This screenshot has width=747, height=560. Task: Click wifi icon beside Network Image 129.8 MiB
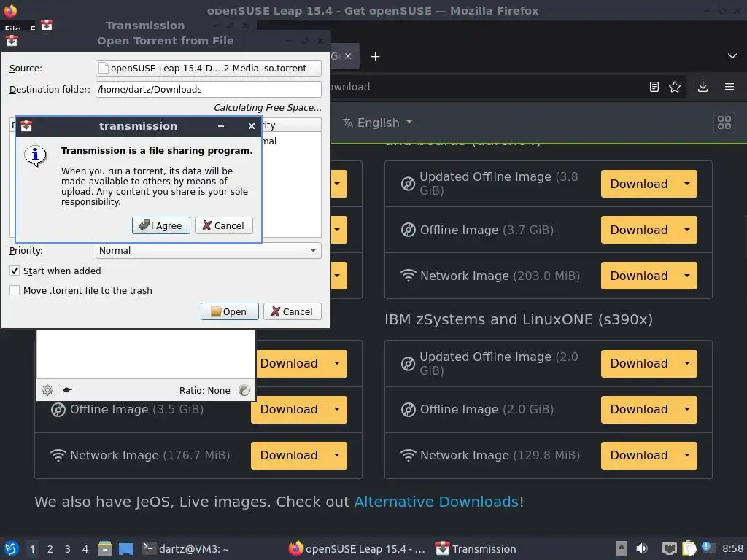click(x=409, y=455)
